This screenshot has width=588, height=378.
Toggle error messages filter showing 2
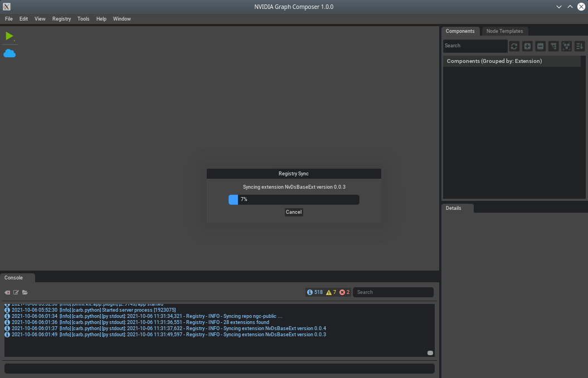[x=344, y=292]
